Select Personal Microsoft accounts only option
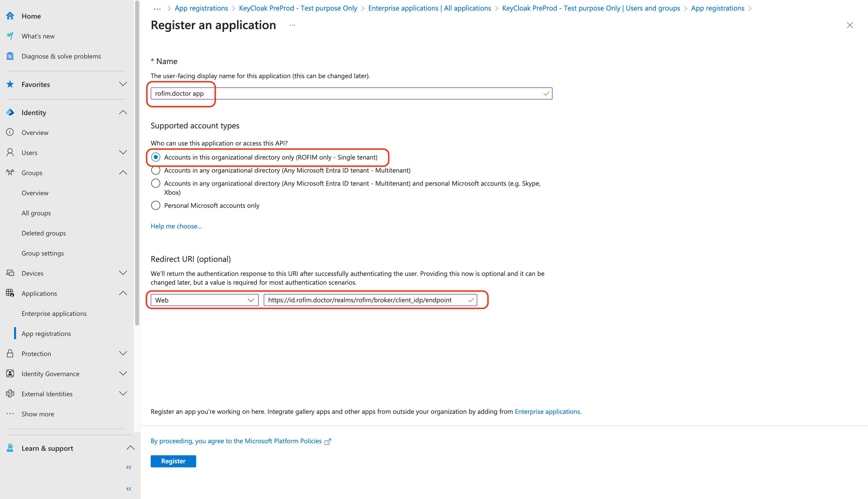The width and height of the screenshot is (868, 499). (x=155, y=205)
